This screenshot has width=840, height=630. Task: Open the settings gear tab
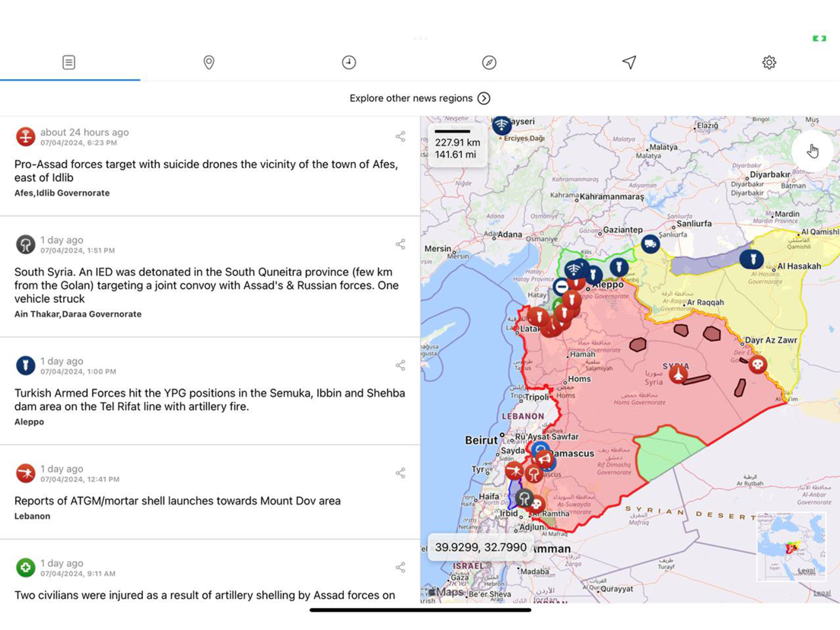[x=769, y=62]
